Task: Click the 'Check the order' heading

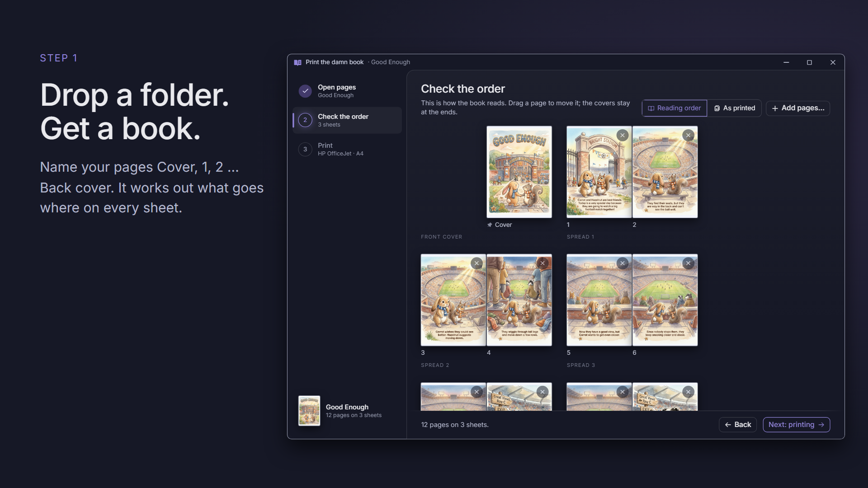Action: click(463, 89)
